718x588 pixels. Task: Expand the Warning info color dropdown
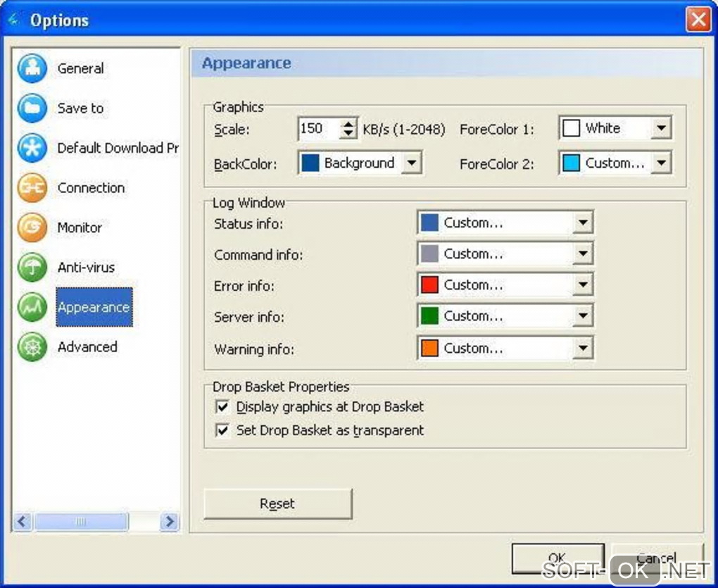click(582, 348)
